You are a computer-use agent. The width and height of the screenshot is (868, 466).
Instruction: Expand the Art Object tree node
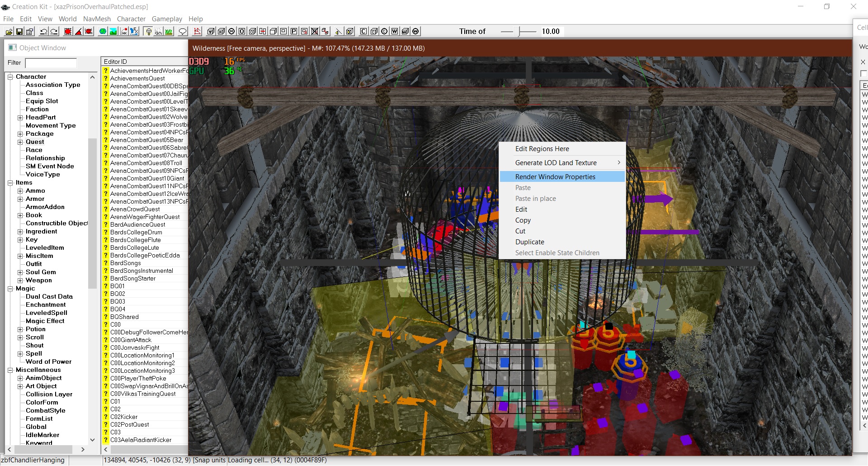20,386
